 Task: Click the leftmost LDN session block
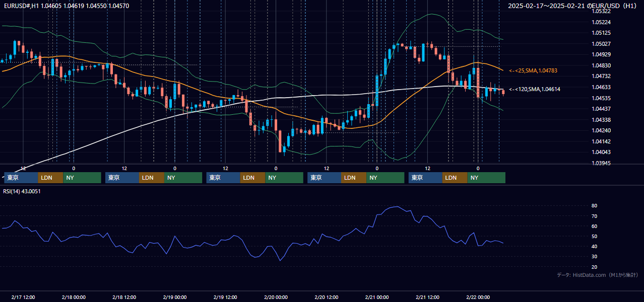point(51,178)
